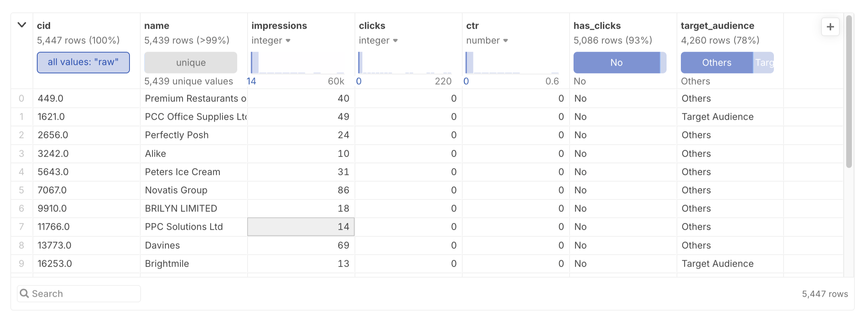868x320 pixels.
Task: Click the target_audience column header
Action: [717, 26]
